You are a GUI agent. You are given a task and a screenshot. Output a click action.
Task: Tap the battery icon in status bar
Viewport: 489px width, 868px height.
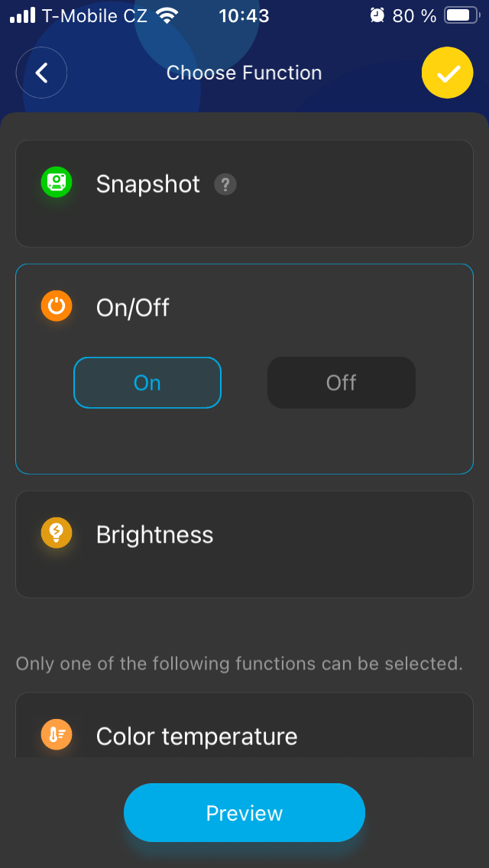[x=461, y=15]
